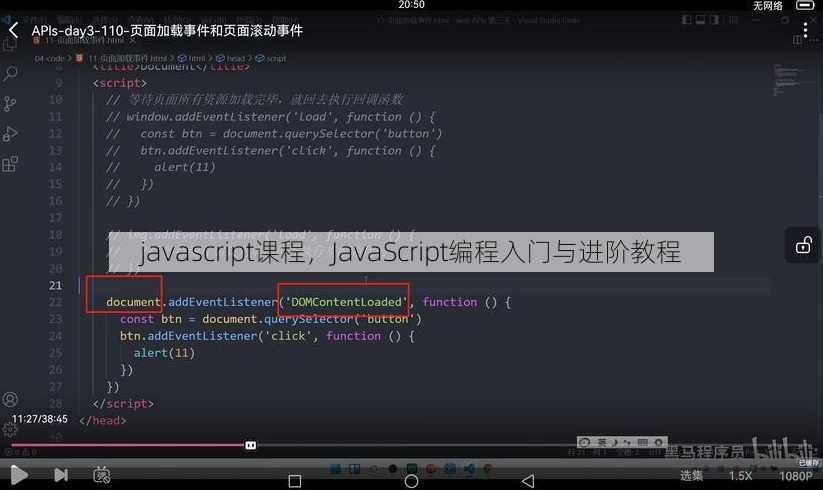Screen dimensions: 823x490
Task: Click const btn on line 23
Action: tap(151, 319)
